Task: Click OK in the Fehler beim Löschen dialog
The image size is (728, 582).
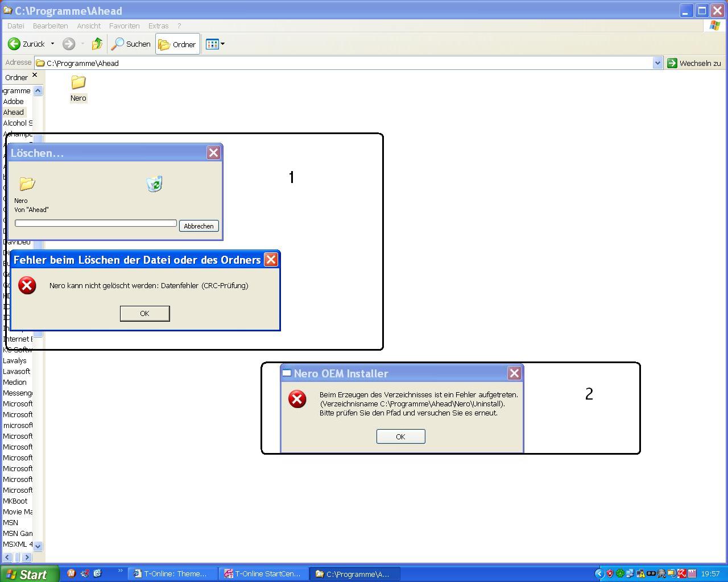Action: [x=144, y=313]
